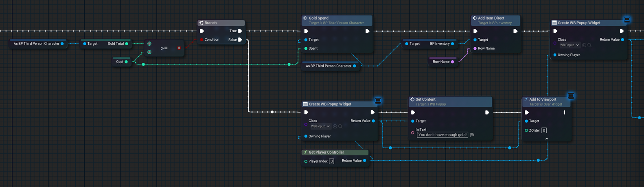
Task: Click Gold Spend's input execution pin
Action: pyautogui.click(x=306, y=31)
